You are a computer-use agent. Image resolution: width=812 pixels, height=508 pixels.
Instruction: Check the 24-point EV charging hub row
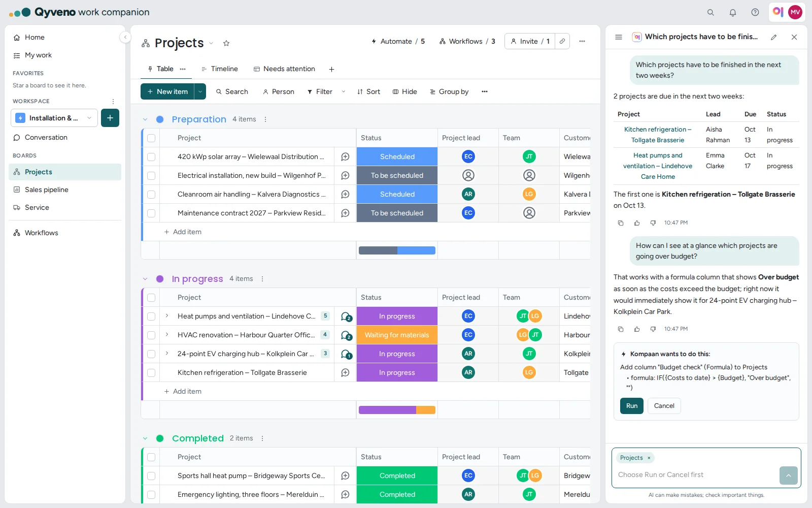pos(151,354)
